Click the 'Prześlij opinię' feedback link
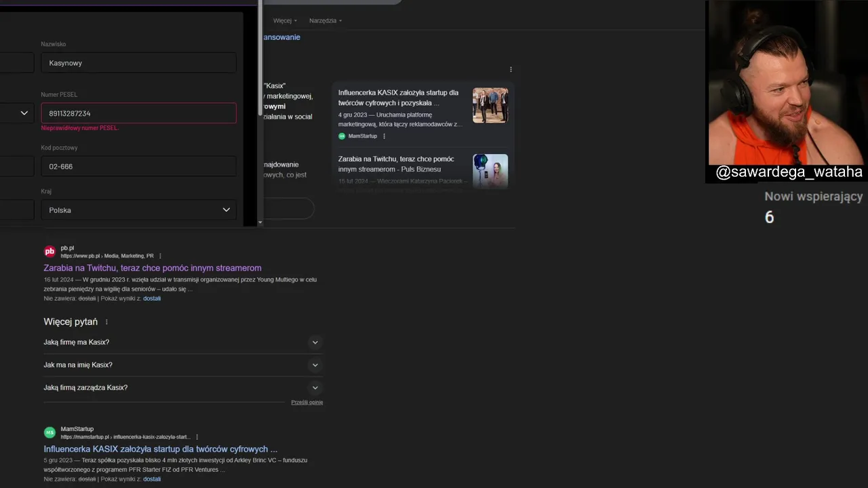868x488 pixels. (307, 402)
